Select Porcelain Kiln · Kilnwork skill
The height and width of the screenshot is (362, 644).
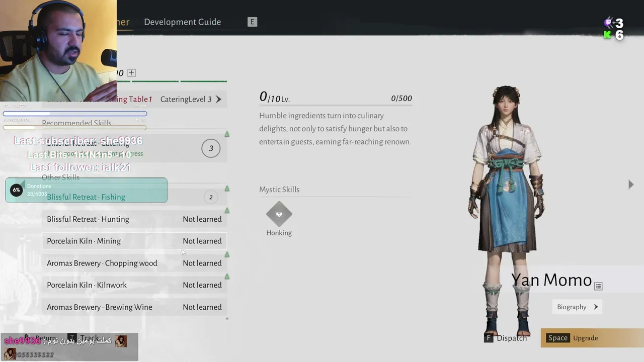134,285
